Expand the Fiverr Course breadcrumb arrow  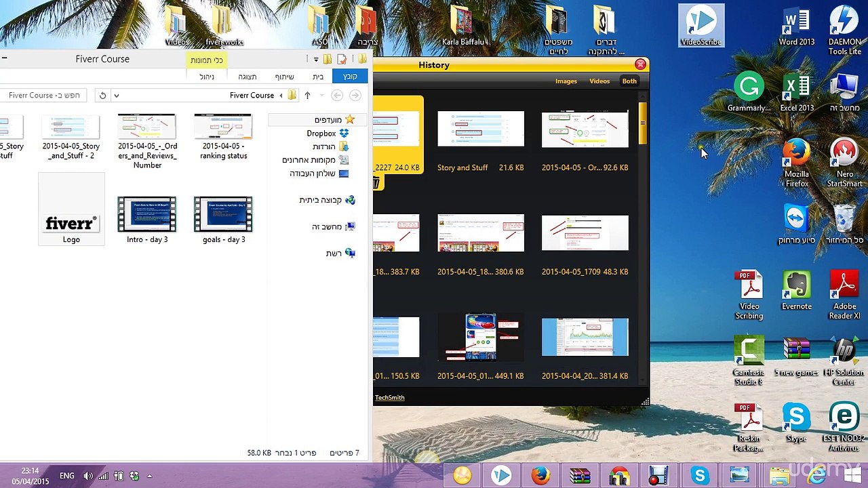281,96
